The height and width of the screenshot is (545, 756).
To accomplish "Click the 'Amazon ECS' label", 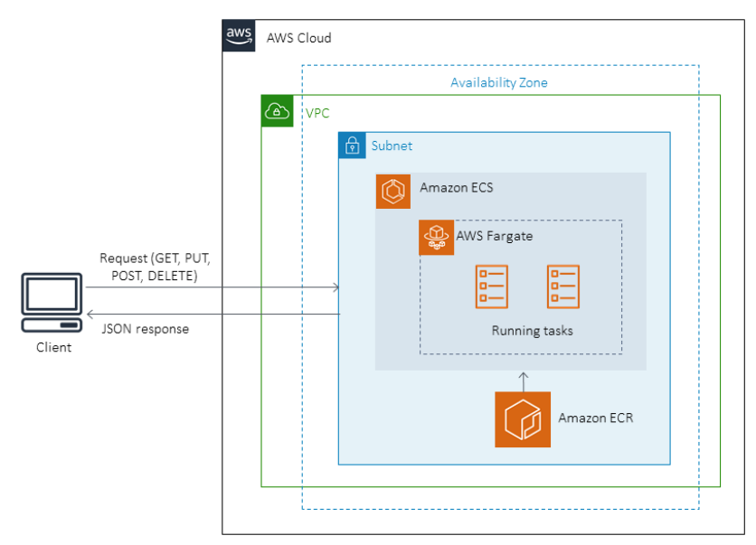I will coord(457,187).
